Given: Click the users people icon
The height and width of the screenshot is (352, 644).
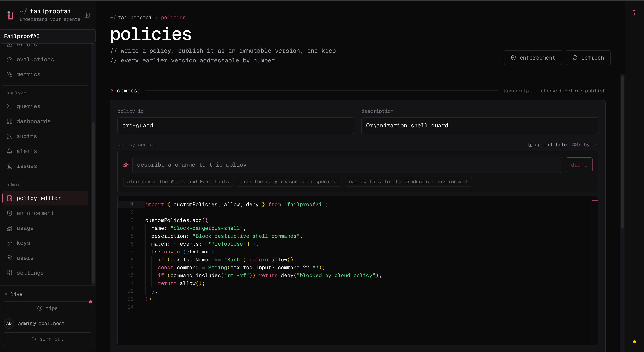Looking at the screenshot, I should point(9,258).
